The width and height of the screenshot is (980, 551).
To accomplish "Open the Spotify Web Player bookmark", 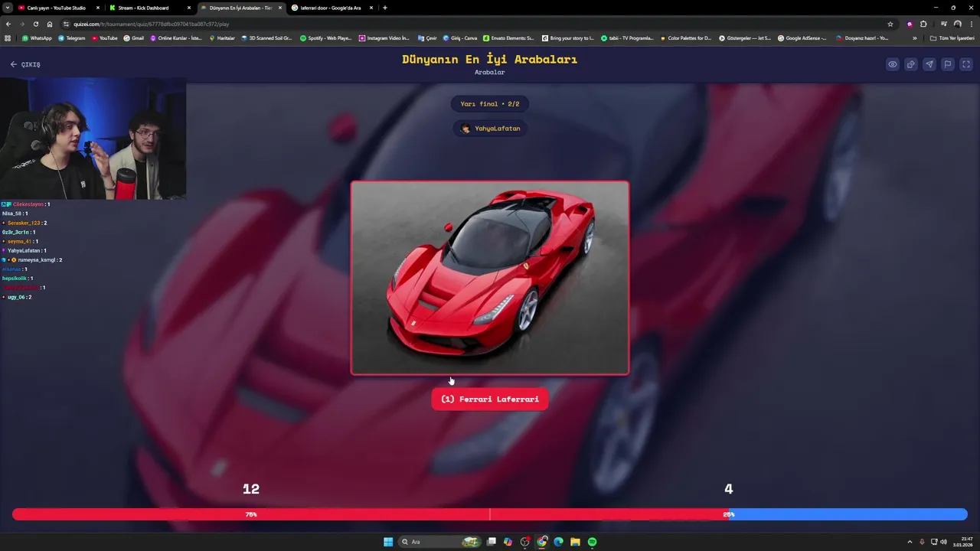I will tap(325, 37).
